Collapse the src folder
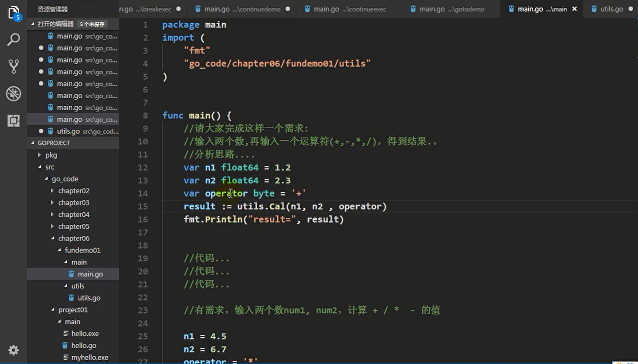The height and width of the screenshot is (364, 638). point(39,167)
